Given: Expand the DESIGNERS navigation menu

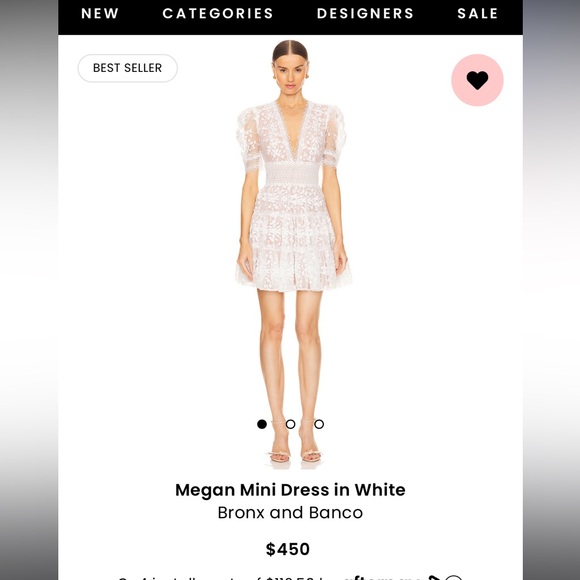Looking at the screenshot, I should coord(365,14).
